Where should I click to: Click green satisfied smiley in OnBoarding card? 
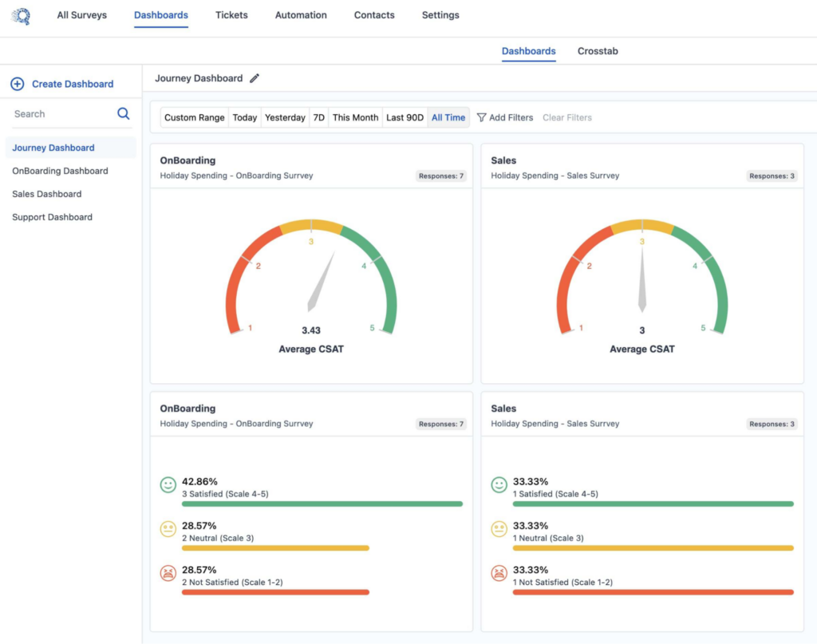click(168, 485)
